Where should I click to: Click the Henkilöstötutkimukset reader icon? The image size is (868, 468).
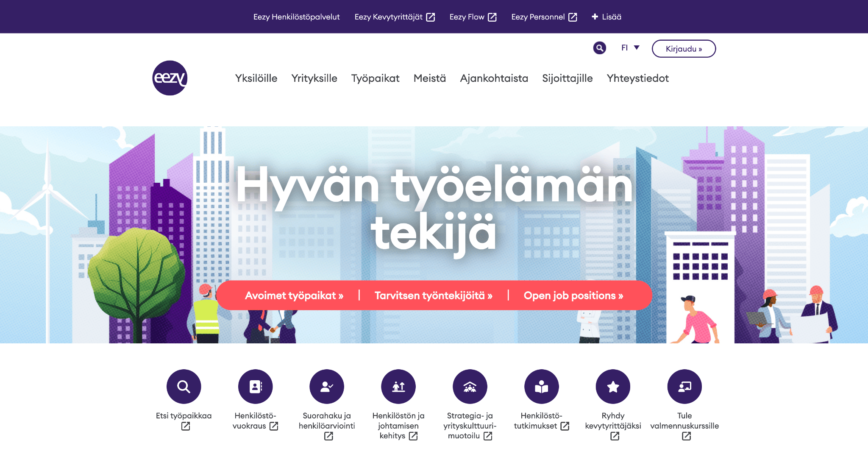(542, 387)
